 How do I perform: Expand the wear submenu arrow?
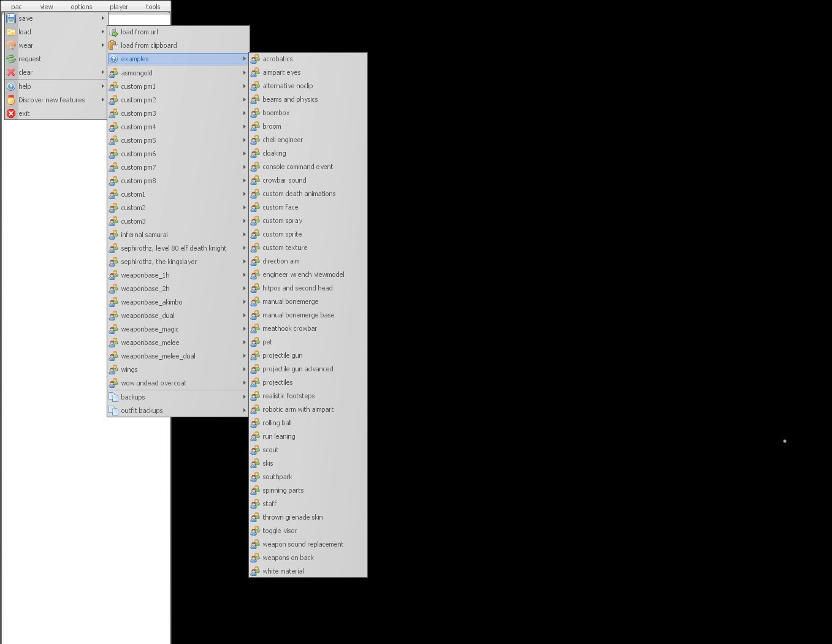coord(102,45)
